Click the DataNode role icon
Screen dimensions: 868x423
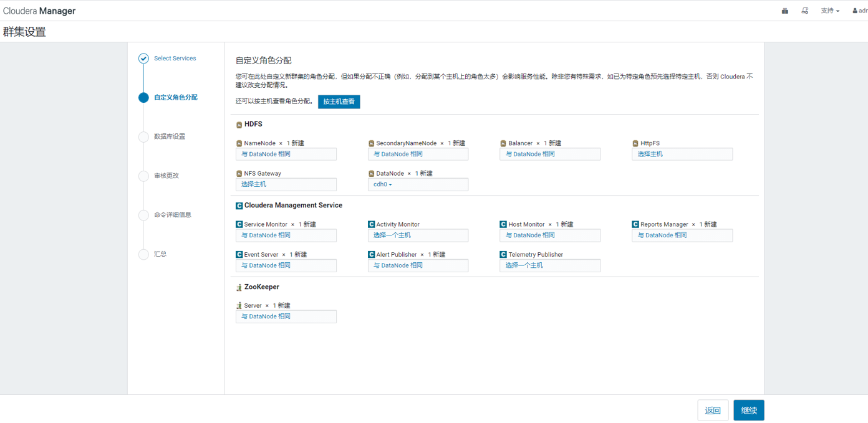(371, 174)
